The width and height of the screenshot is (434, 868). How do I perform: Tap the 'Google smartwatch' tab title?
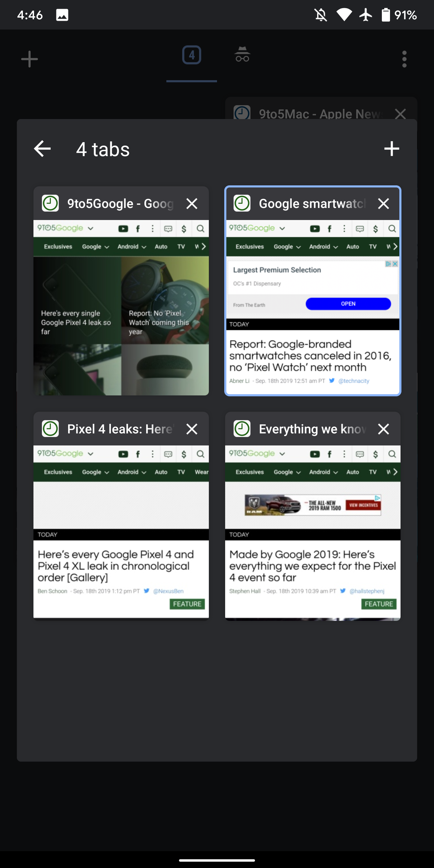pos(312,203)
